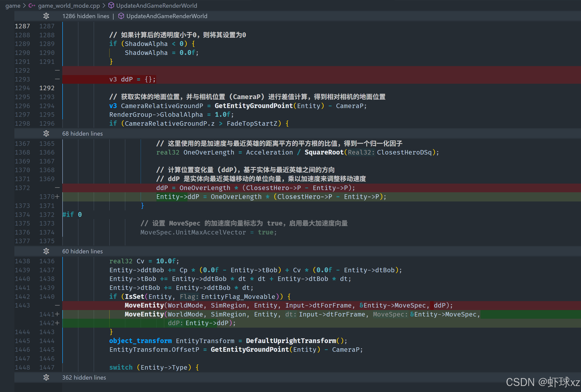581x392 pixels.
Task: Click cube icon beside sticky UpdateAndGameRenderWorld header
Action: [121, 16]
